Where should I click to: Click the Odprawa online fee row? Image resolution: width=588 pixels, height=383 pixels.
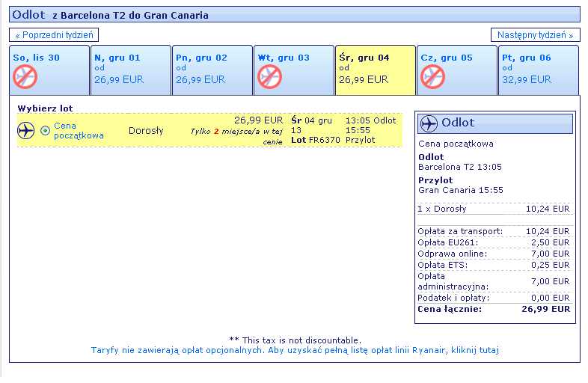point(494,254)
